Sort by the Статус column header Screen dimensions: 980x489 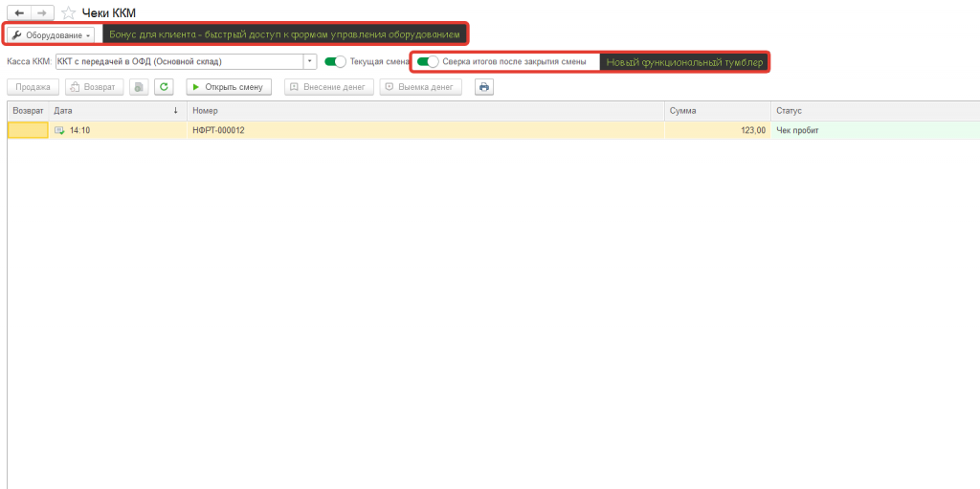(875, 111)
